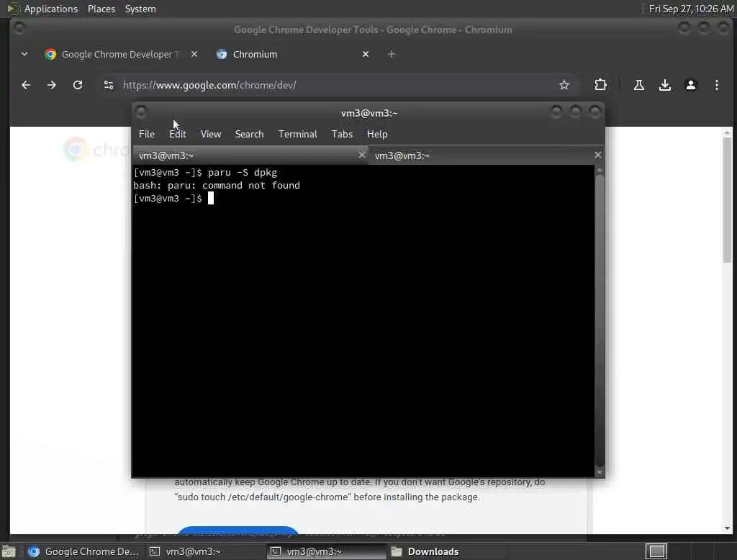Open a new Chromium tab
The height and width of the screenshot is (560, 737).
coord(391,54)
